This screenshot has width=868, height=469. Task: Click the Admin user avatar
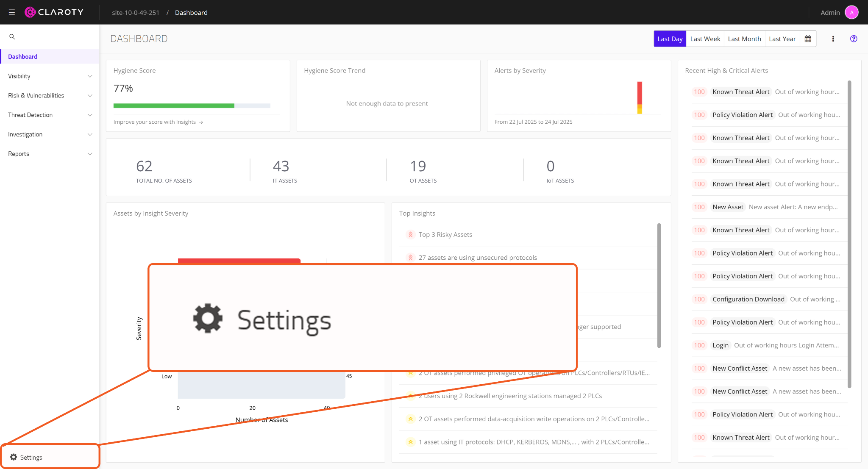pyautogui.click(x=851, y=12)
